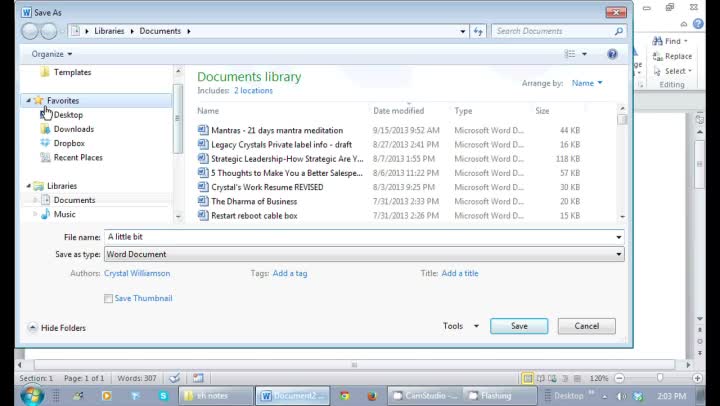Image resolution: width=720 pixels, height=406 pixels.
Task: Click the change view icon in the dialog toolbar
Action: point(570,54)
